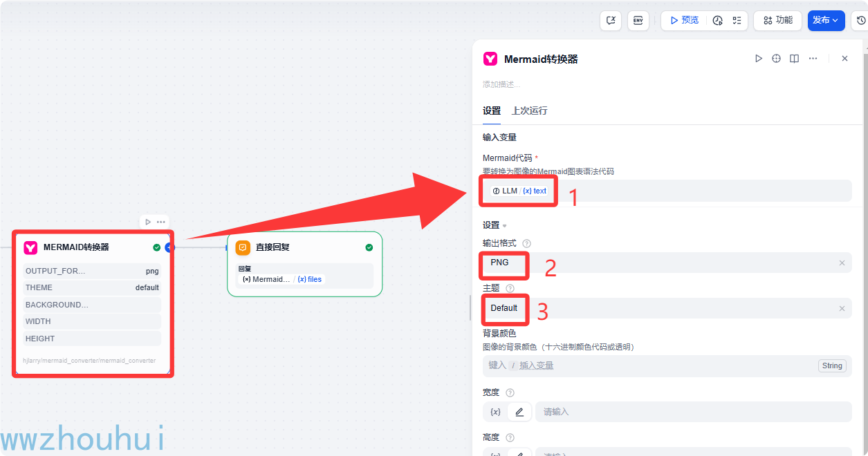This screenshot has height=456, width=868.
Task: Click the play icon above MERMAID转换器 node
Action: 147,222
